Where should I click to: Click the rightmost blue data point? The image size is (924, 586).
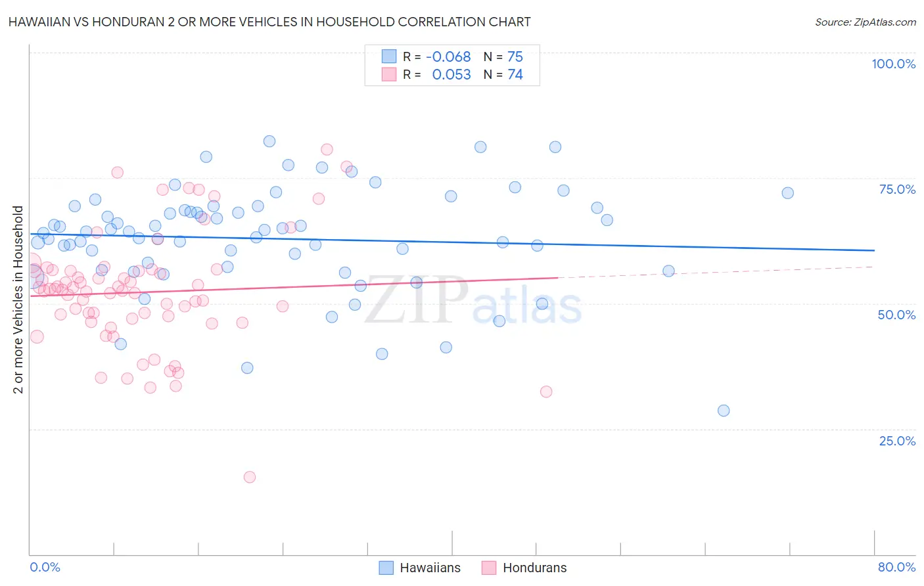click(788, 193)
